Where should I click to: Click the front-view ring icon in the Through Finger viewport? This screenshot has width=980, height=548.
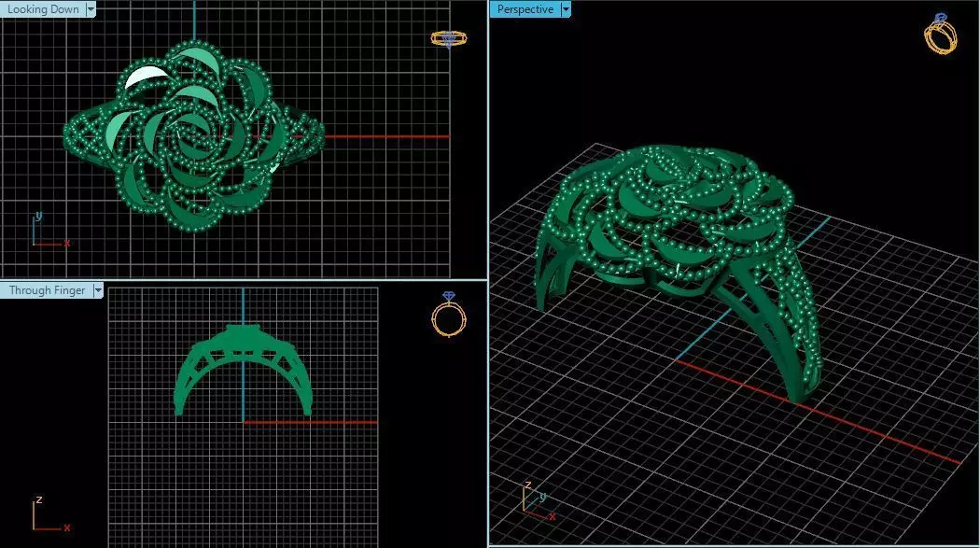(449, 314)
